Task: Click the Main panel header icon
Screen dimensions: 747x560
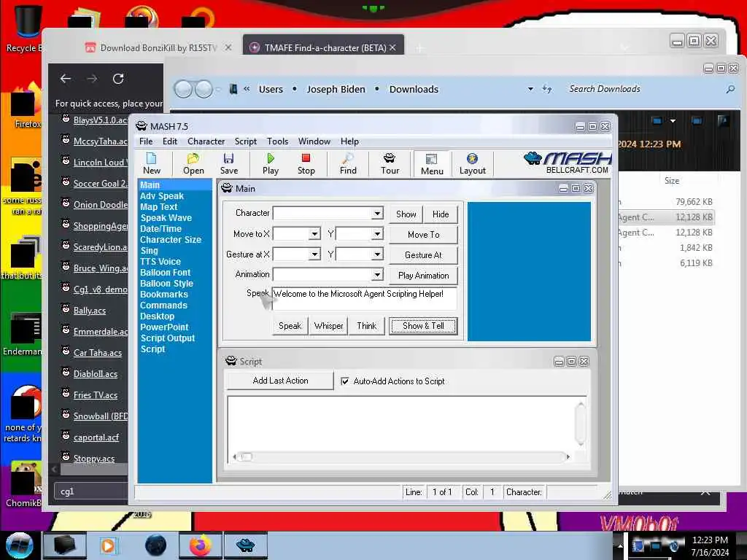Action: pos(227,188)
